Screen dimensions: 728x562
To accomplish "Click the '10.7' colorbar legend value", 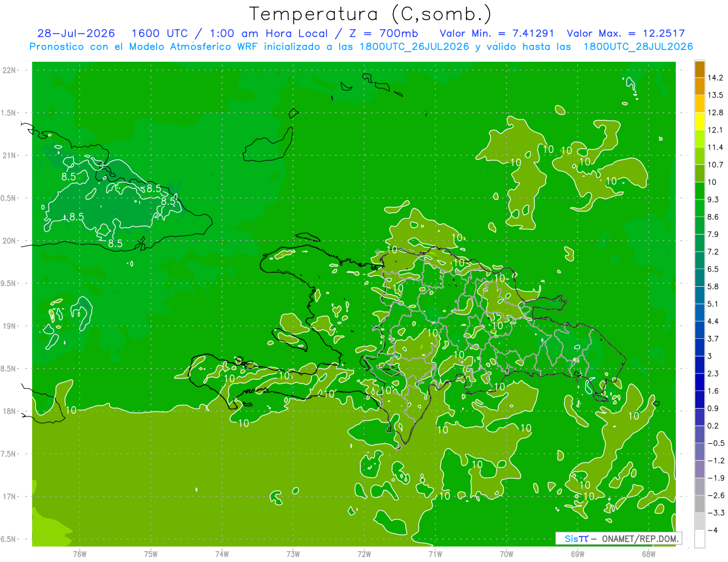I will (715, 165).
